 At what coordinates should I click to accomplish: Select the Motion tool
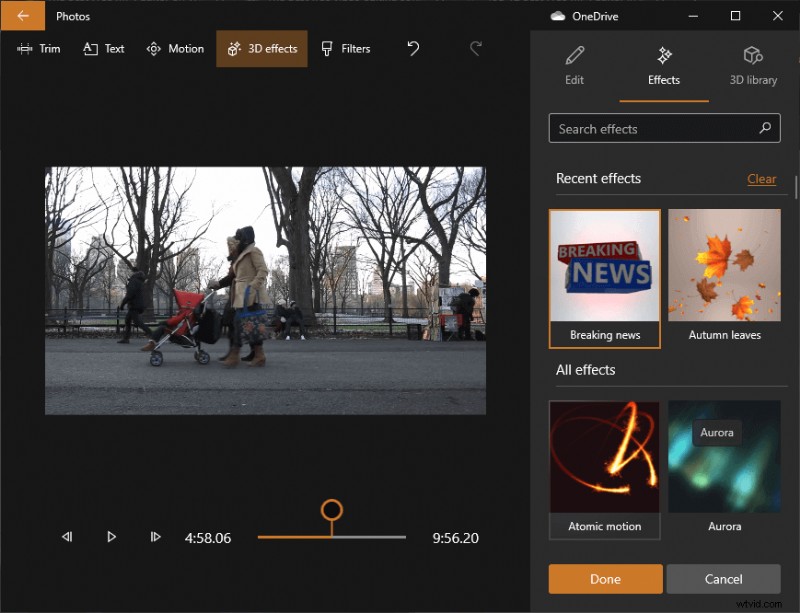point(175,48)
